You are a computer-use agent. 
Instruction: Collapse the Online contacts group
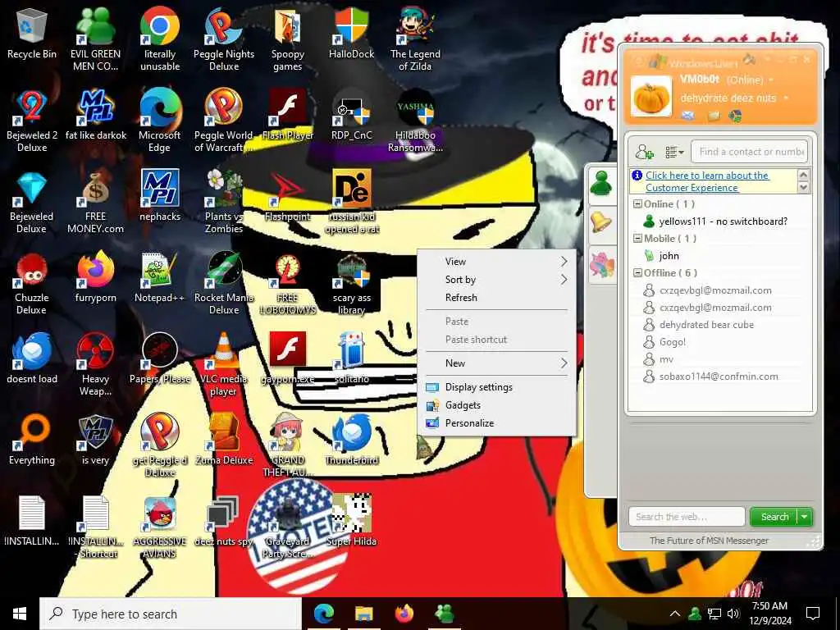coord(637,204)
